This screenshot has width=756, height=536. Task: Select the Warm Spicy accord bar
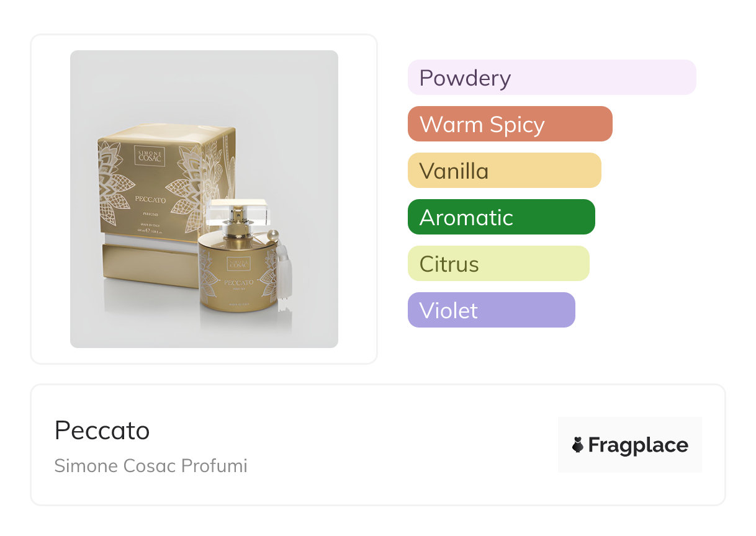tap(510, 124)
